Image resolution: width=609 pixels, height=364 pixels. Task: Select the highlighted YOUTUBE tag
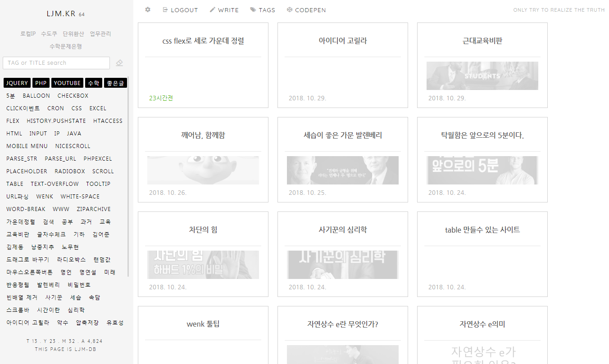pos(67,83)
